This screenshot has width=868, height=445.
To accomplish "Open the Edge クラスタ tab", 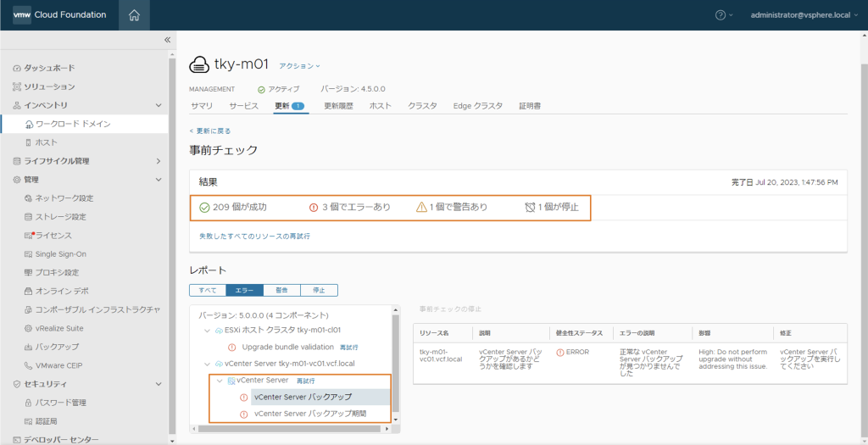I will click(x=478, y=106).
